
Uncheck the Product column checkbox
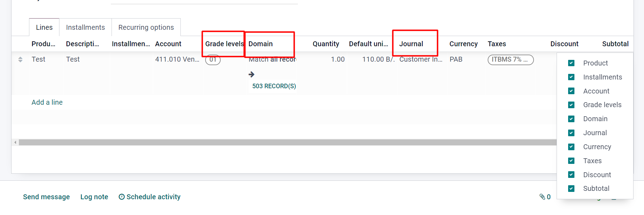tap(571, 63)
